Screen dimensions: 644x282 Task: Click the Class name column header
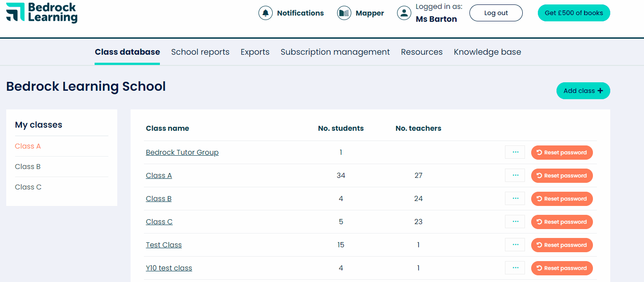(x=167, y=129)
